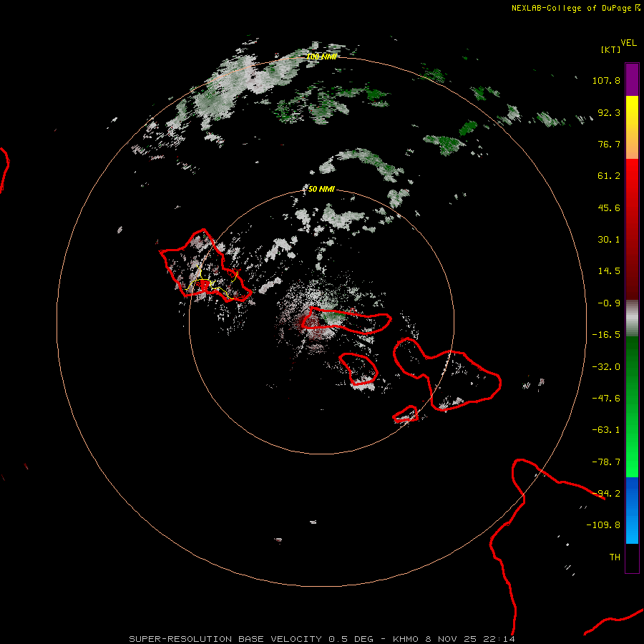Click the -63.1 velocity scale value
Screen dimensions: 644x644
[606, 430]
